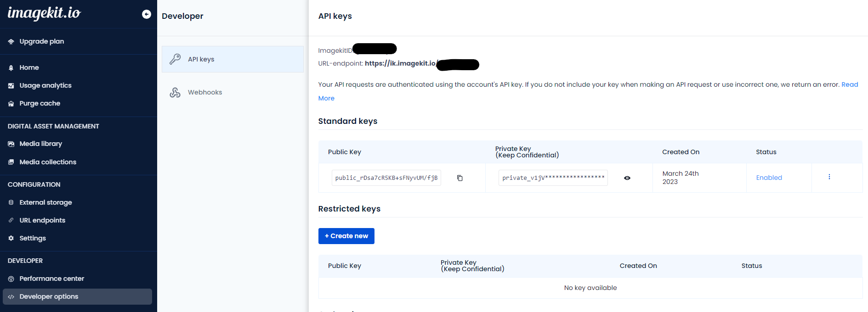Open Purge cache page
The width and height of the screenshot is (868, 312).
point(40,103)
